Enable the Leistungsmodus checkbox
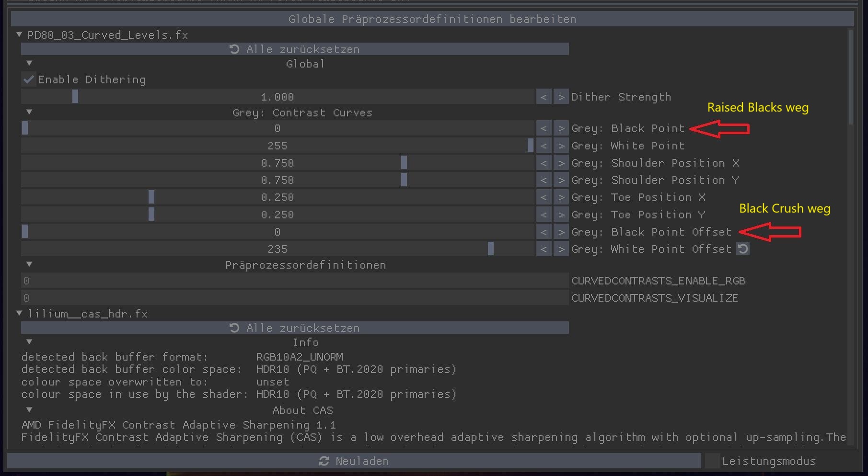The width and height of the screenshot is (868, 476). pyautogui.click(x=712, y=461)
